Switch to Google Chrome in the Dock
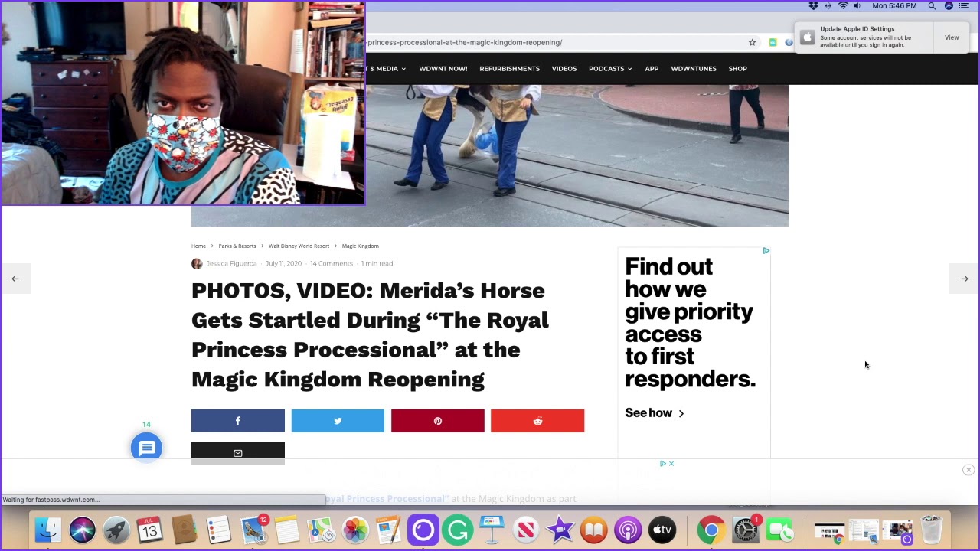Screen dimensions: 980x551 (x=711, y=530)
